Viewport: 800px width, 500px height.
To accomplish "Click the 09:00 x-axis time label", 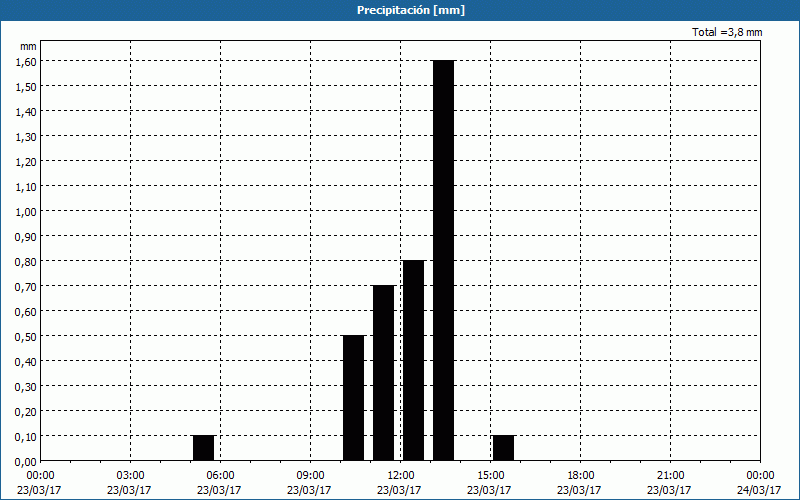I will 311,476.
